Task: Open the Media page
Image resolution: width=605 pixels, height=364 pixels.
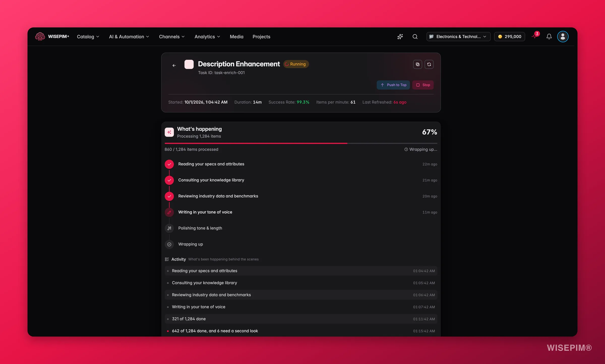Action: (x=236, y=37)
